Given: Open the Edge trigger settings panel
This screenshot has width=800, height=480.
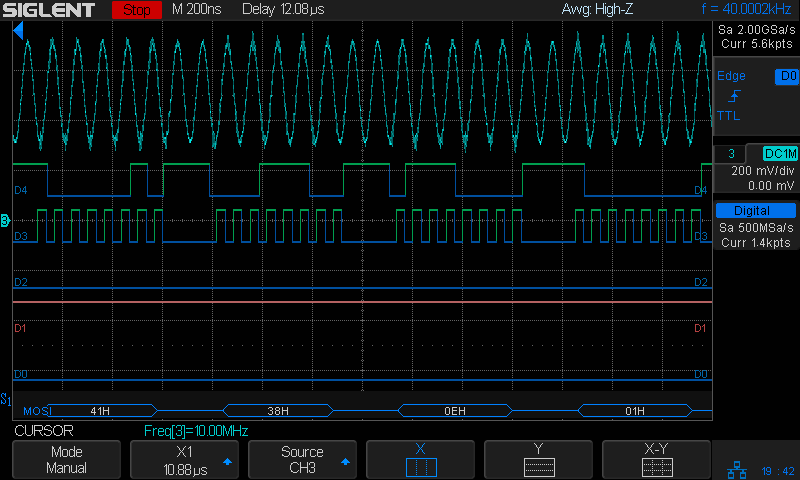Looking at the screenshot, I should click(x=731, y=76).
